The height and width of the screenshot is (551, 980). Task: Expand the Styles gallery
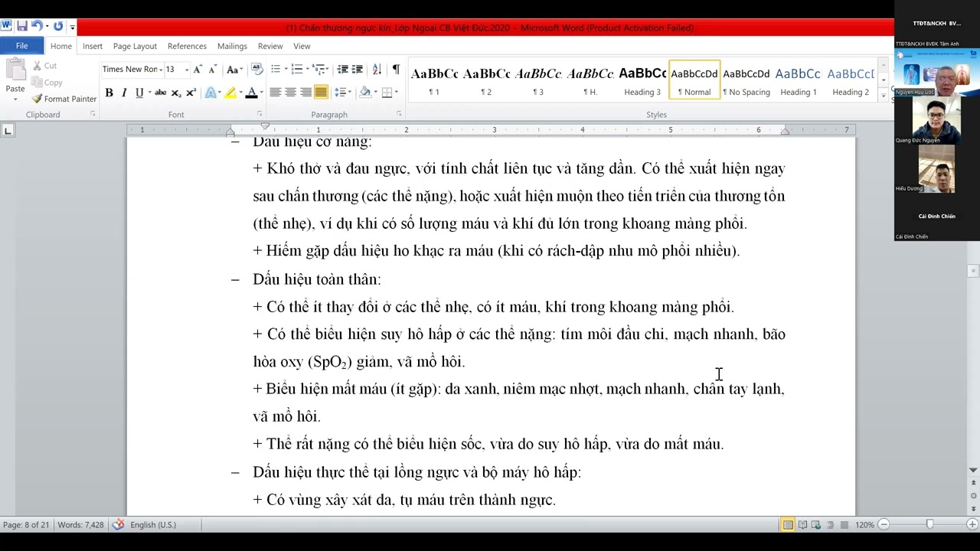coord(884,97)
